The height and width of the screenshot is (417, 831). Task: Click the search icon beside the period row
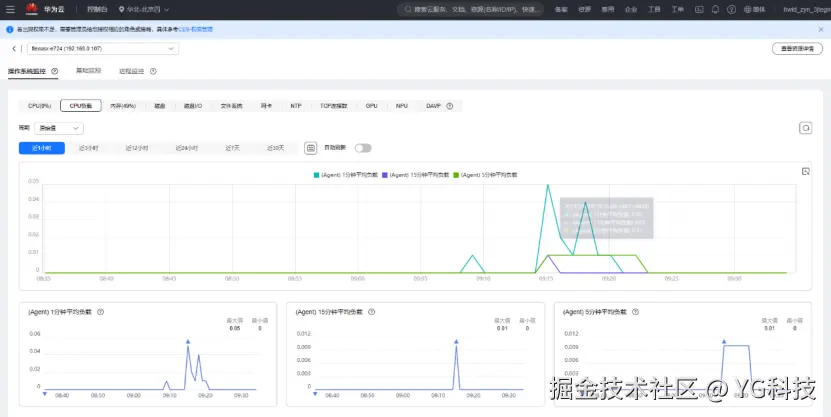(x=806, y=128)
